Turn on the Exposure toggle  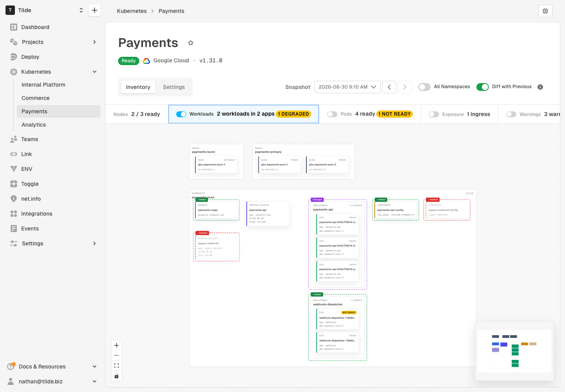click(x=434, y=114)
